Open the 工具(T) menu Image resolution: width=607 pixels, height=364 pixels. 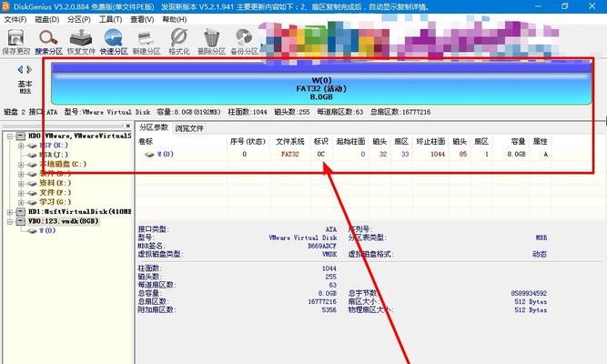[x=110, y=19]
